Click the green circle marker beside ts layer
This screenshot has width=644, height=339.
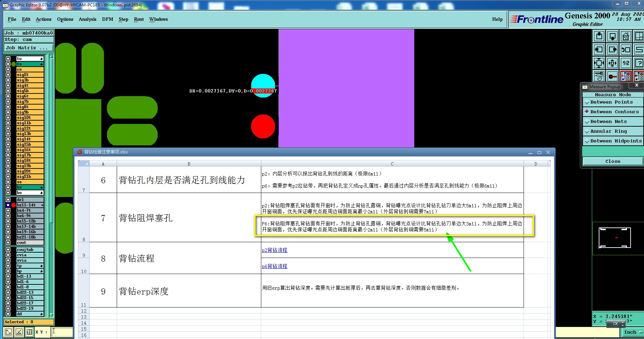[x=13, y=64]
